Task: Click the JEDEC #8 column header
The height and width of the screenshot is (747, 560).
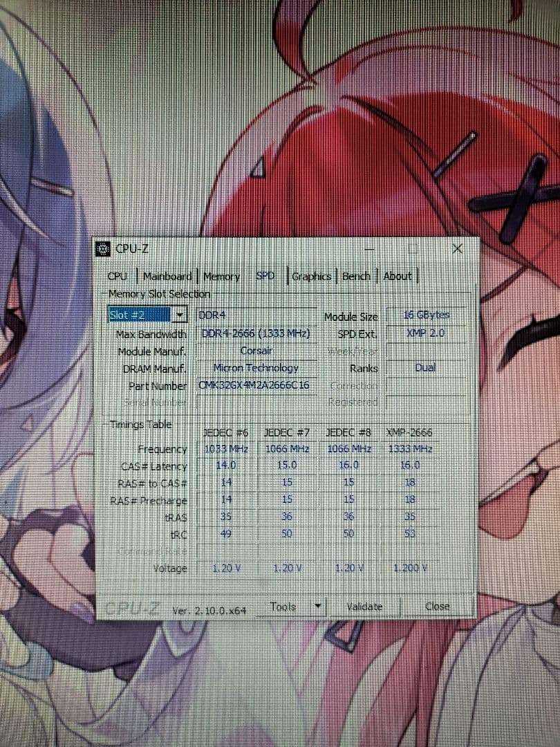Action: [x=348, y=432]
